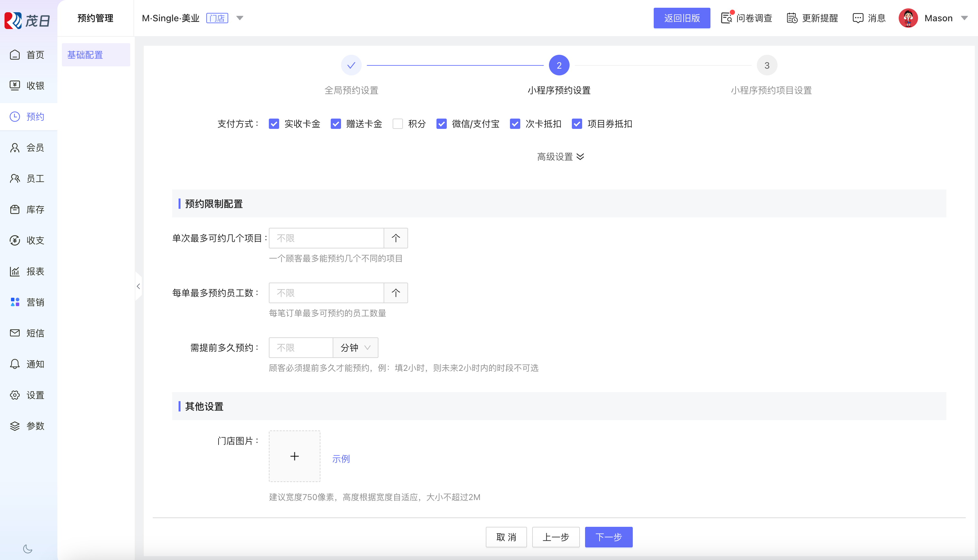Image resolution: width=978 pixels, height=560 pixels.
Task: Open the 分钟 time unit dropdown
Action: (x=355, y=348)
